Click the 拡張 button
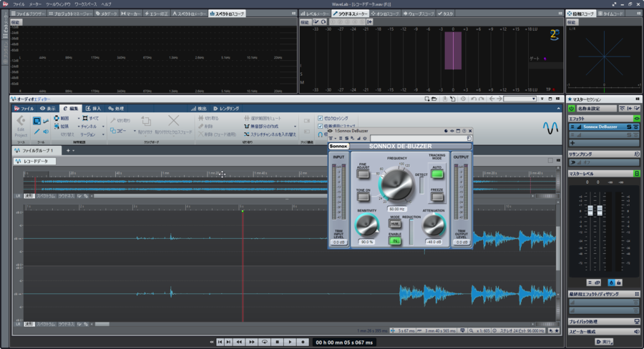This screenshot has width=644, height=349. click(x=62, y=127)
